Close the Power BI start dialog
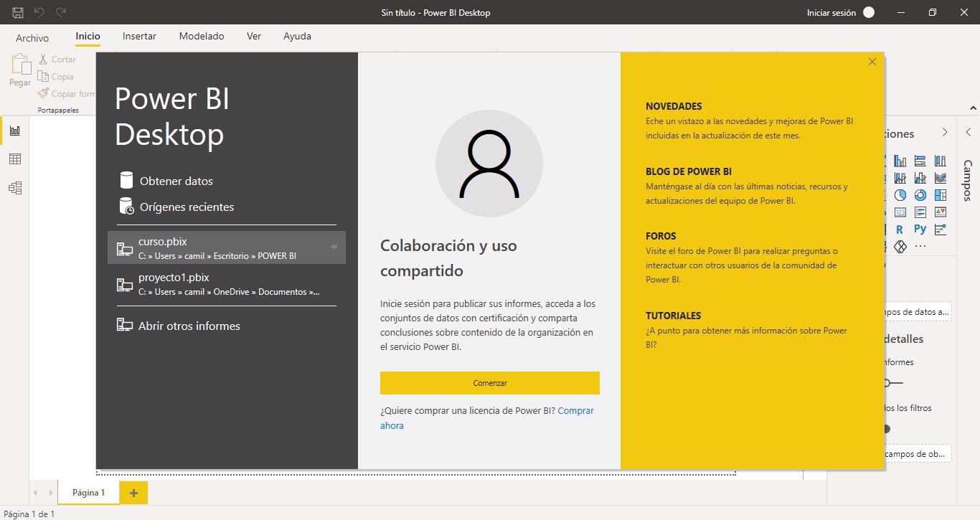 tap(872, 62)
